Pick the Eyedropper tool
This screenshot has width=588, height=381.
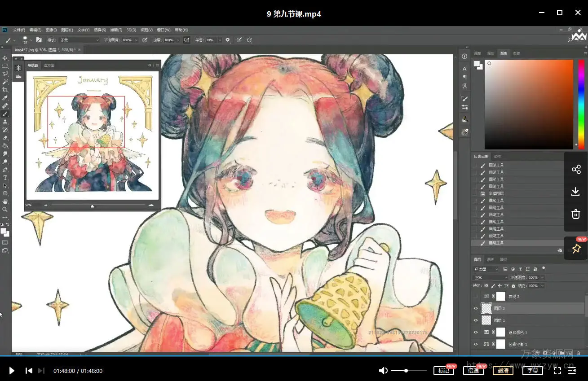tap(5, 98)
